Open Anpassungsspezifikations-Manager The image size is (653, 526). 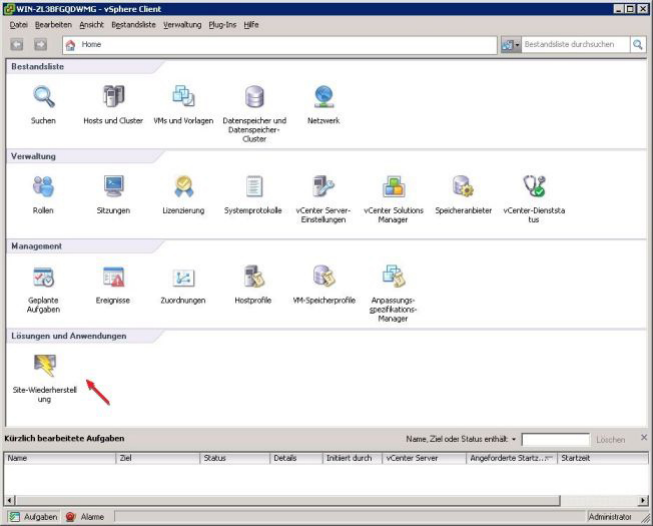(x=394, y=293)
